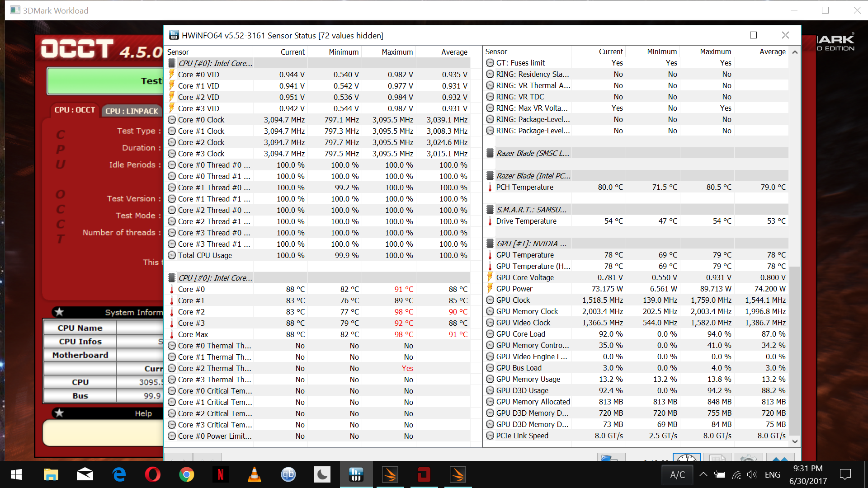Click lightning icon beside GPU Power
This screenshot has height=488, width=868.
(x=490, y=289)
